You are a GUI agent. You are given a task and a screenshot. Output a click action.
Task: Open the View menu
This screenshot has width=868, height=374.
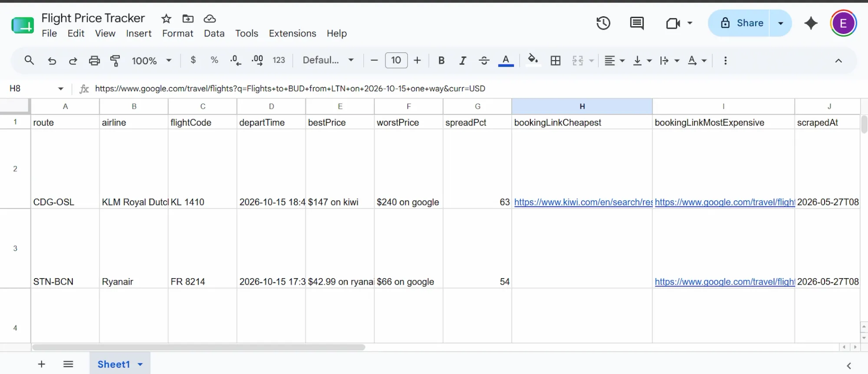coord(105,33)
